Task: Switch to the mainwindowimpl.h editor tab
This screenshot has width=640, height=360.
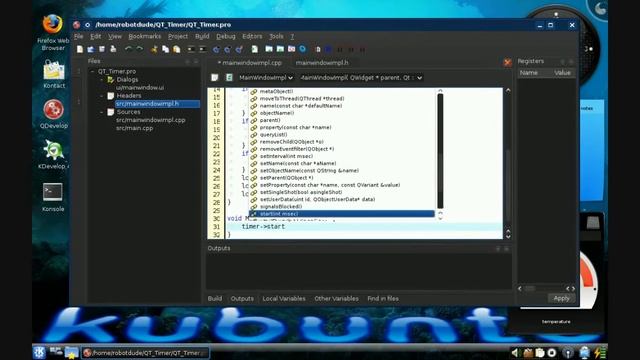Action: (322, 63)
